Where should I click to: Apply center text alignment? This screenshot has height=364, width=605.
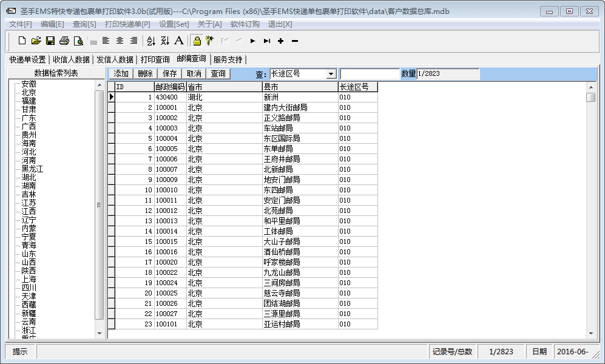[x=120, y=41]
